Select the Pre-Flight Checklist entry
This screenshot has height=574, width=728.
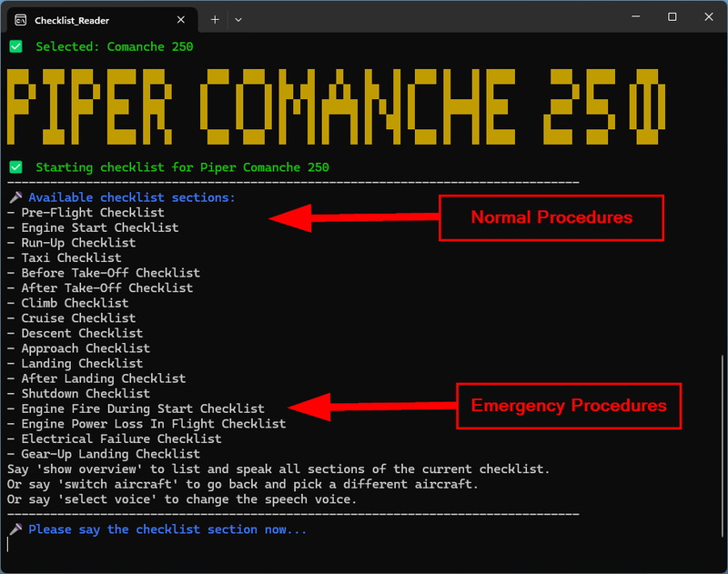click(87, 212)
